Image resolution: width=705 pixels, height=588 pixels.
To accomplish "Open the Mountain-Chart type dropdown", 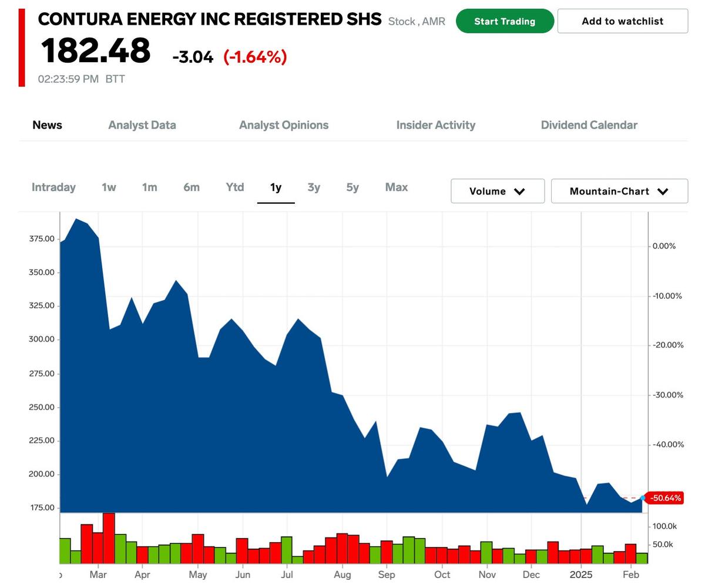I will click(x=609, y=191).
